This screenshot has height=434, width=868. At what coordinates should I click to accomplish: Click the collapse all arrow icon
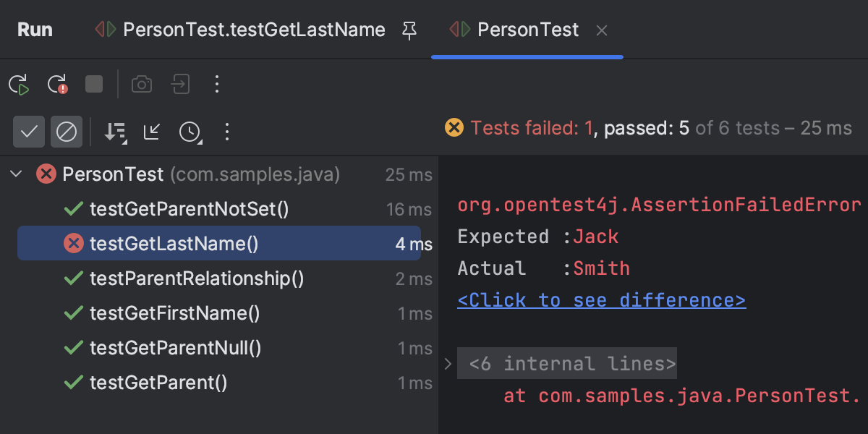click(x=152, y=132)
